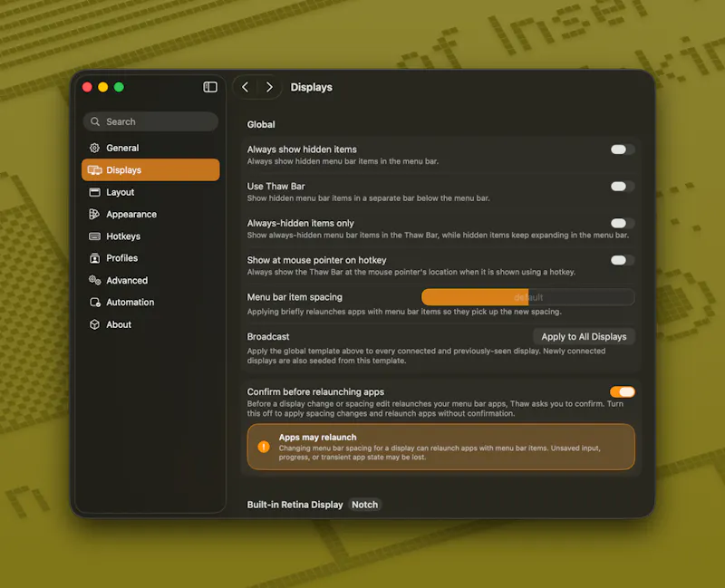Click the Displays monitor icon
725x588 pixels.
coord(95,170)
